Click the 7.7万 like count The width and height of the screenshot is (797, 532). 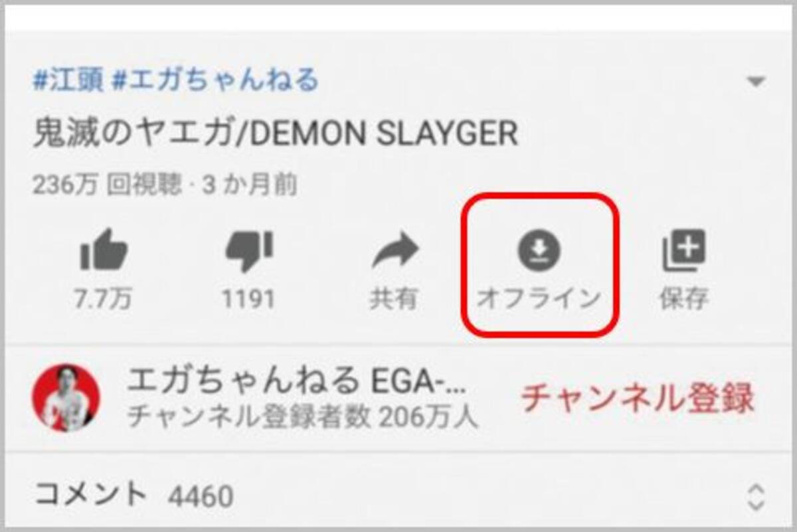point(103,299)
